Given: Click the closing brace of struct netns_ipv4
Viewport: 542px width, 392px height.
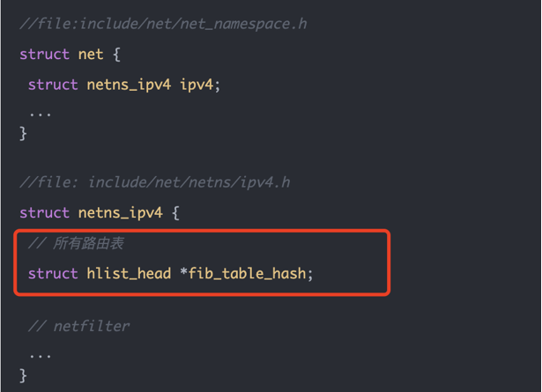Looking at the screenshot, I should coord(24,375).
